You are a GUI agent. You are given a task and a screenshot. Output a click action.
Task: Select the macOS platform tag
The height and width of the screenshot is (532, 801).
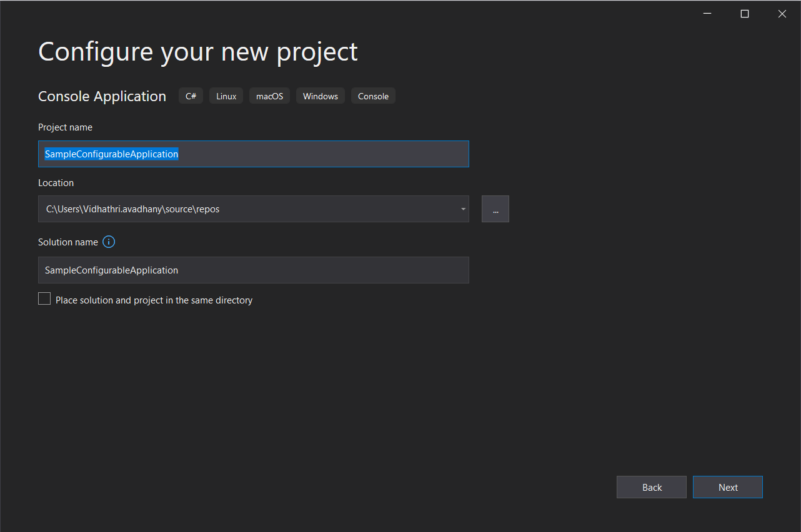point(269,96)
